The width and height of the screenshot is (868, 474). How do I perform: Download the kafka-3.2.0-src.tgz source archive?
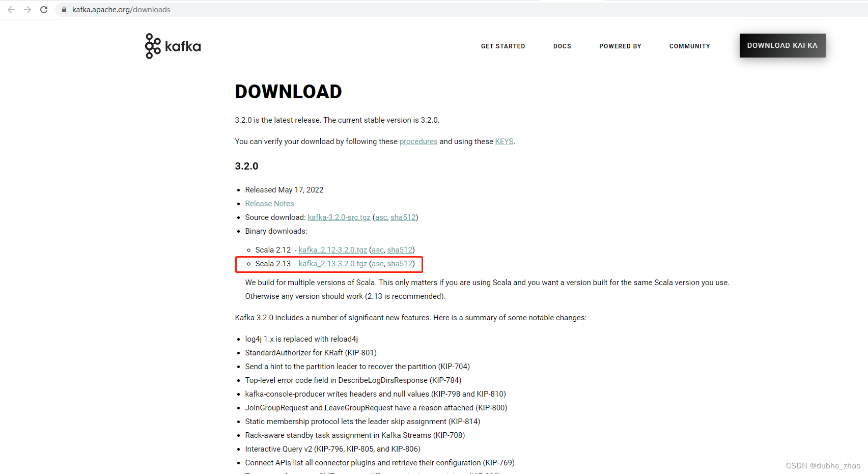pyautogui.click(x=339, y=217)
